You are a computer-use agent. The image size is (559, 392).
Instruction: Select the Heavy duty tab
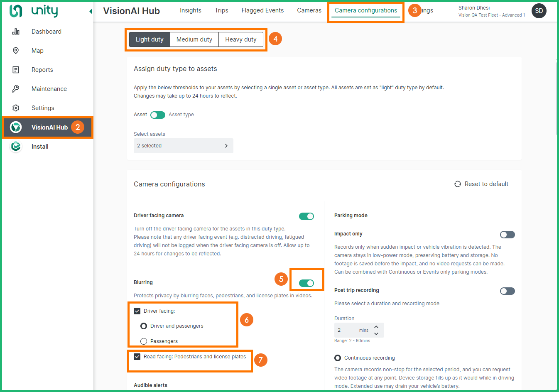(x=240, y=39)
